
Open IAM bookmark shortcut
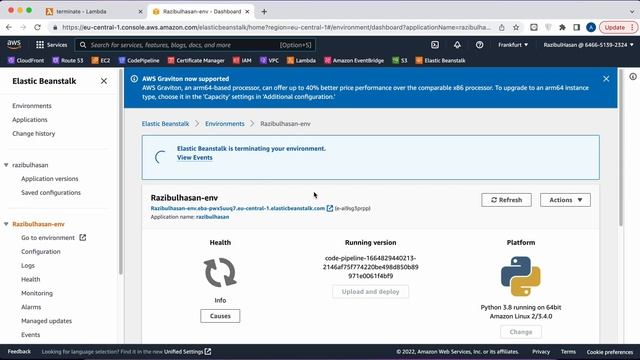point(242,60)
